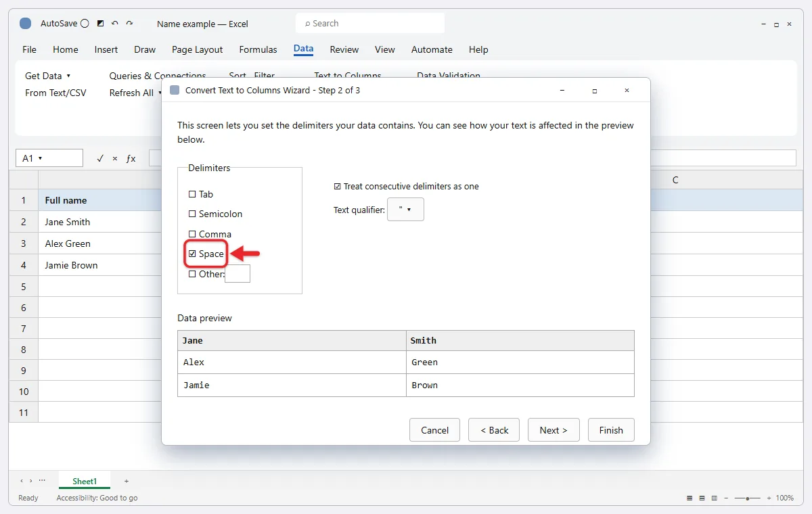The width and height of the screenshot is (812, 514).
Task: Go to previous sheet with left arrow
Action: coord(22,481)
